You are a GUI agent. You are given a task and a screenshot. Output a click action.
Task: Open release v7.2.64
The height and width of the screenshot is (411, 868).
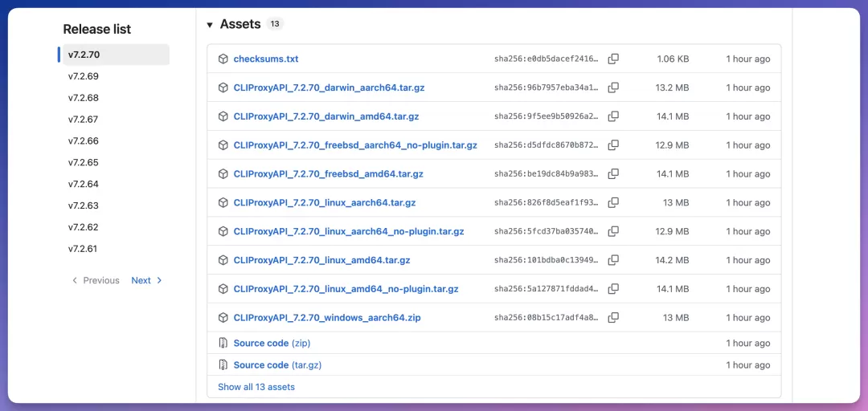84,184
